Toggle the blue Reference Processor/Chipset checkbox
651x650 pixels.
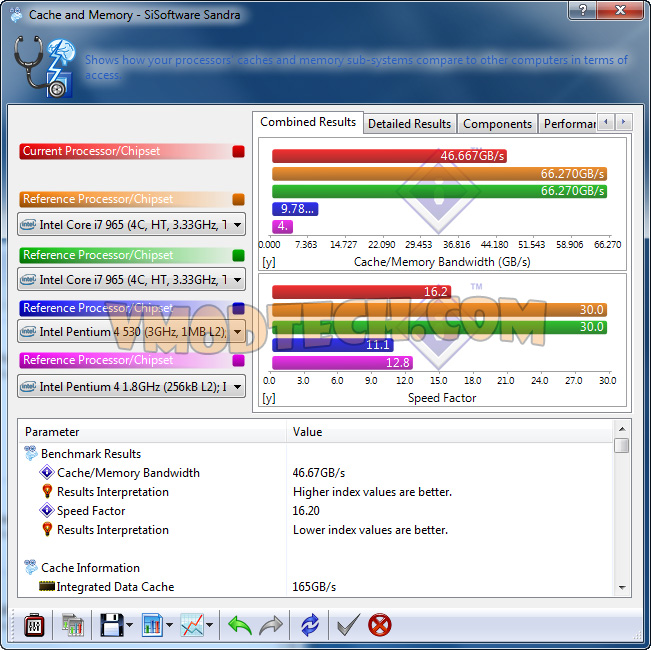[x=238, y=308]
